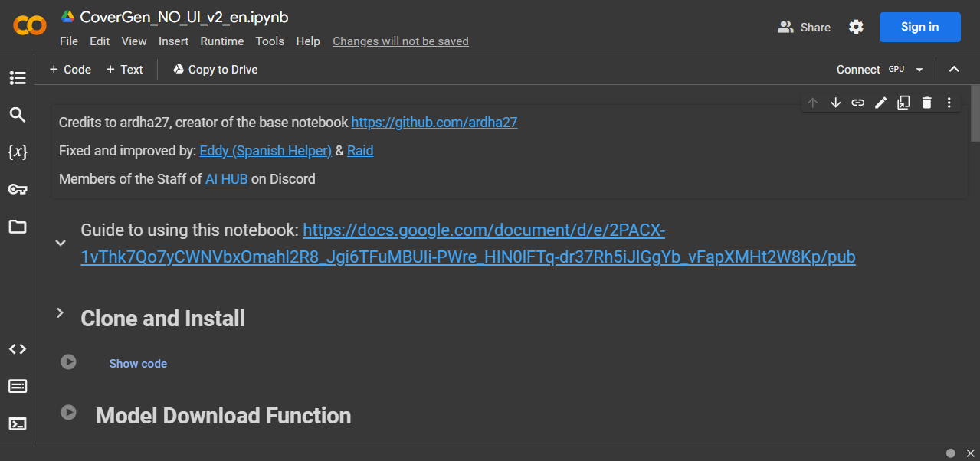The image size is (980, 461).
Task: Open the Tools menu
Action: click(270, 41)
